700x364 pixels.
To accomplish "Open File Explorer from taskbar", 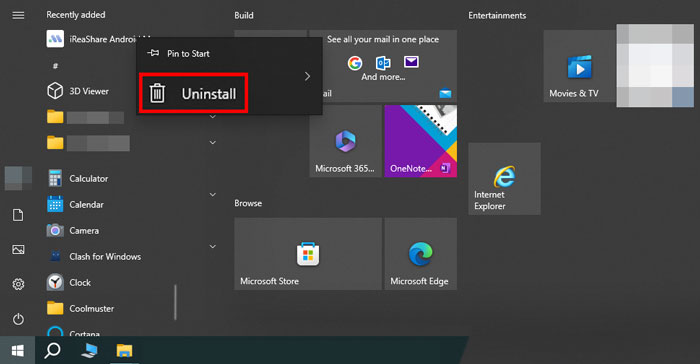I will 124,351.
